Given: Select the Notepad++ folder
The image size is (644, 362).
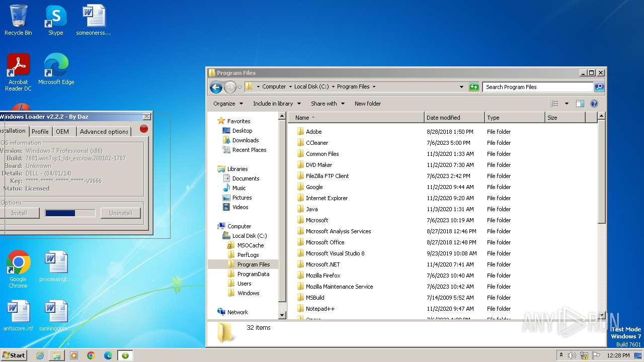Looking at the screenshot, I should tap(320, 309).
